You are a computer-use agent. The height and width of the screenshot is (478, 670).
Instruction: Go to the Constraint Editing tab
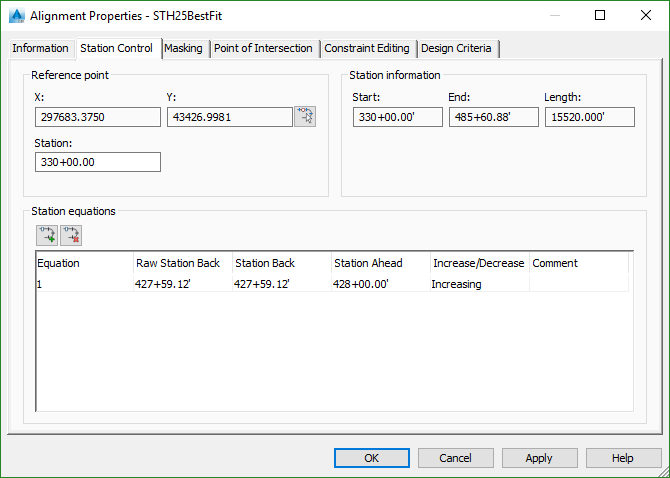(367, 48)
